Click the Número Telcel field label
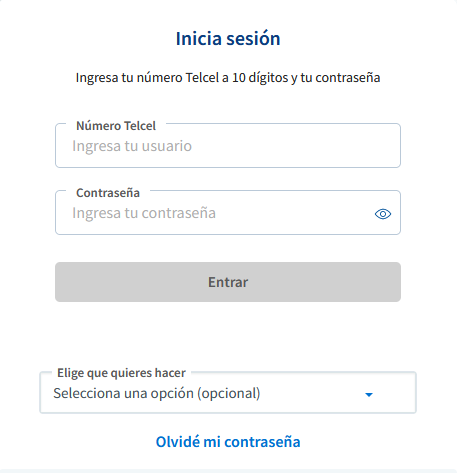This screenshot has height=473, width=457. click(116, 126)
